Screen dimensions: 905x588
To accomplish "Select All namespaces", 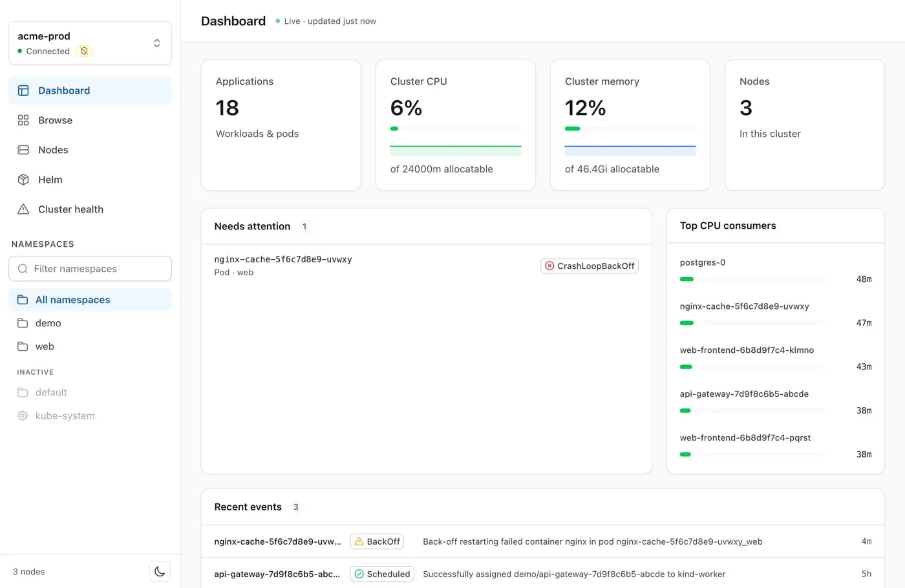I will (x=90, y=300).
